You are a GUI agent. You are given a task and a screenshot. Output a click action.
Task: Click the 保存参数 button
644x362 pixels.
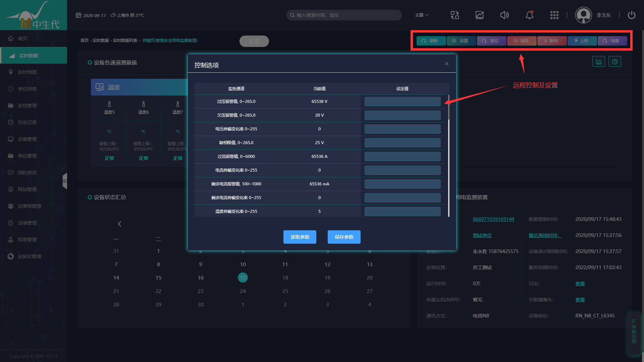[344, 237]
